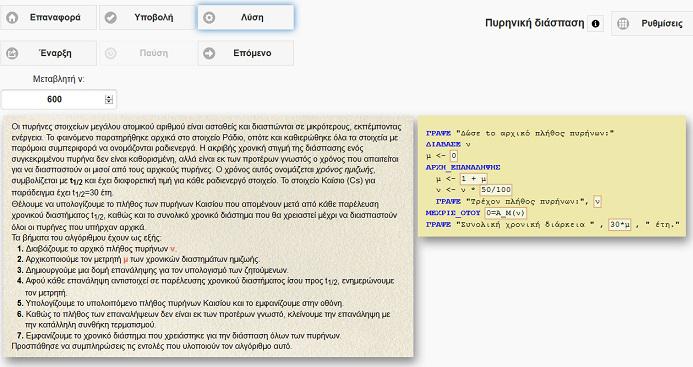Click the code field containing 50/100
The height and width of the screenshot is (367, 693).
click(496, 190)
